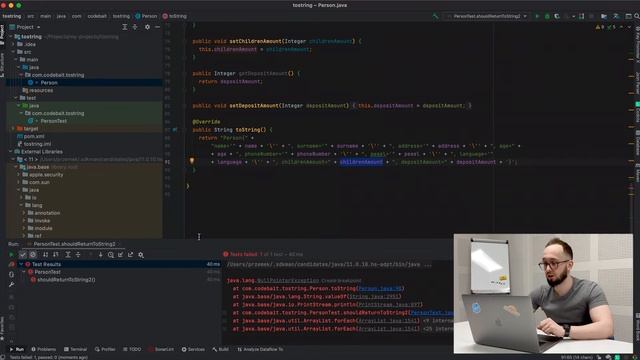Rerun tests with the Run panel green arrow
The width and height of the screenshot is (640, 360).
11,255
